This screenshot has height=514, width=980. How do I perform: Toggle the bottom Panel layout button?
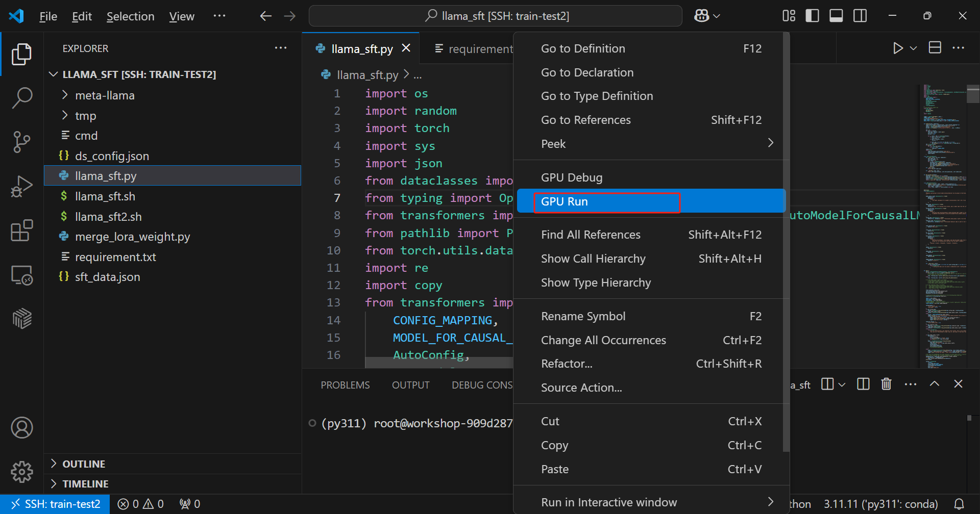pos(836,16)
